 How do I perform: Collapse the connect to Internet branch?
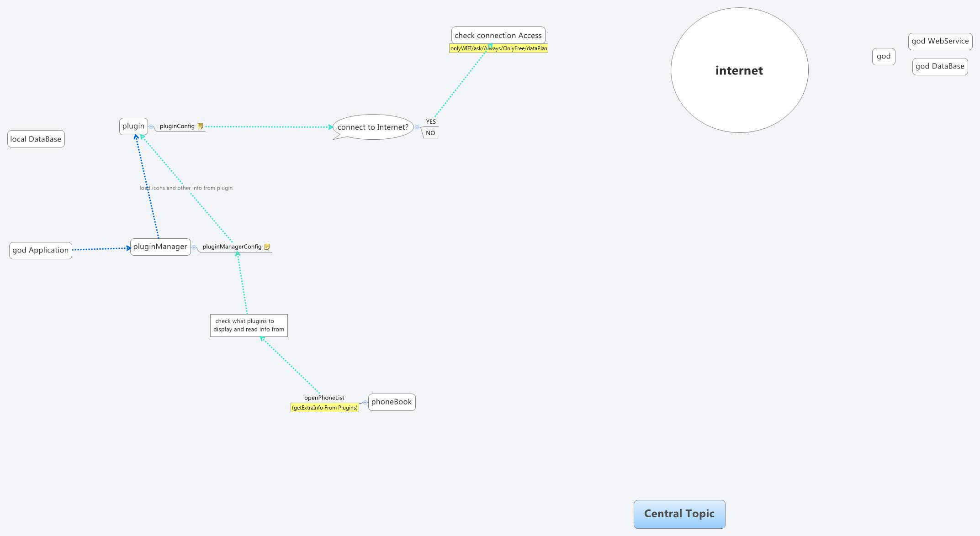[417, 127]
